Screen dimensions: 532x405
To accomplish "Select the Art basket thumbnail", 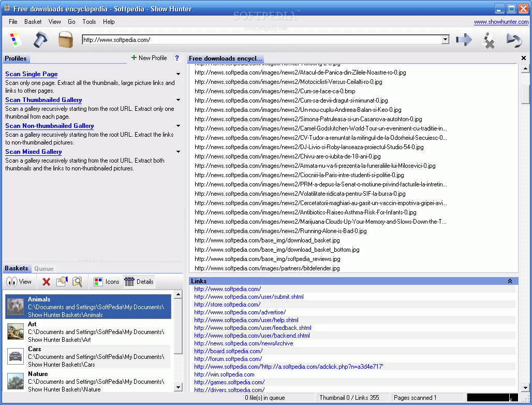I will click(16, 331).
